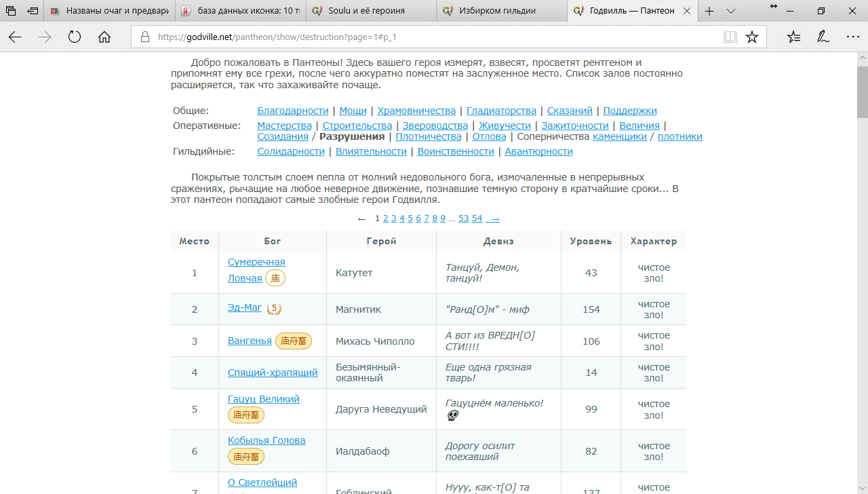Expand tab previews with the chevron arrow
This screenshot has width=868, height=494.
[x=731, y=11]
